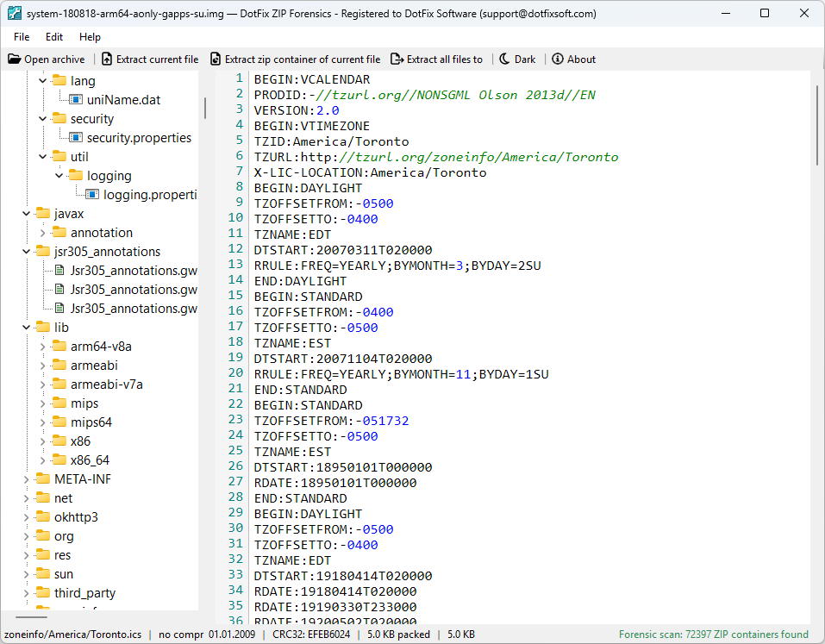Screen dimensions: 825x644
Task: Click the okhttp3 folder icon
Action: (x=43, y=516)
